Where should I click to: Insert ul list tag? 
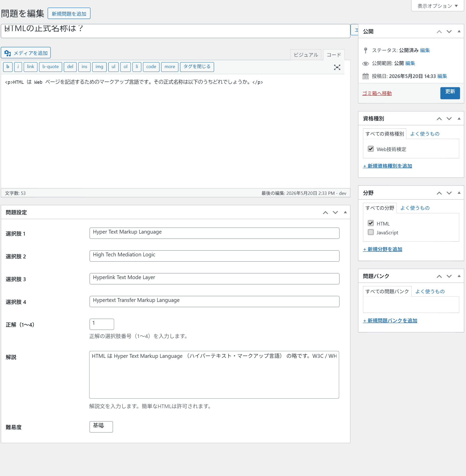114,67
